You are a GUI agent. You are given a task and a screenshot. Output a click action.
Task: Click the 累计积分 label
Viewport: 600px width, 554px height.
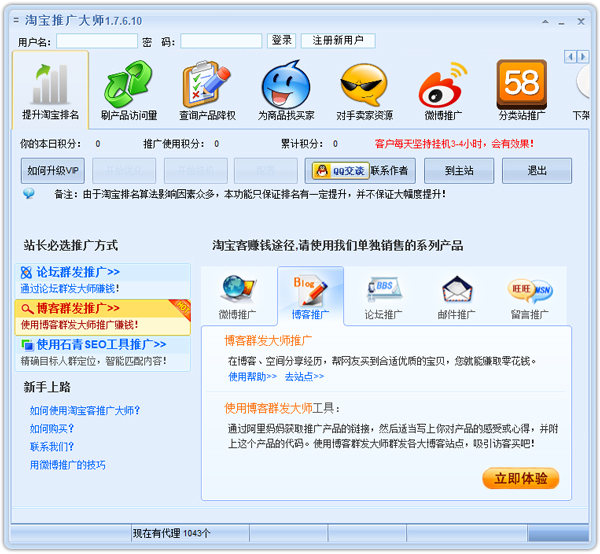(x=302, y=144)
